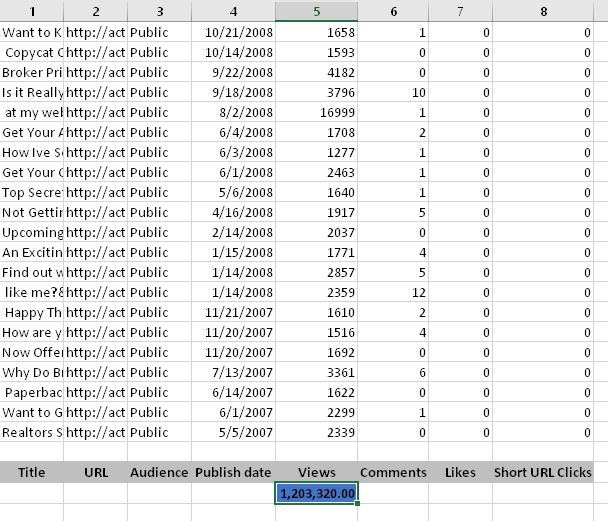Select the comments cell showing 12

click(393, 292)
